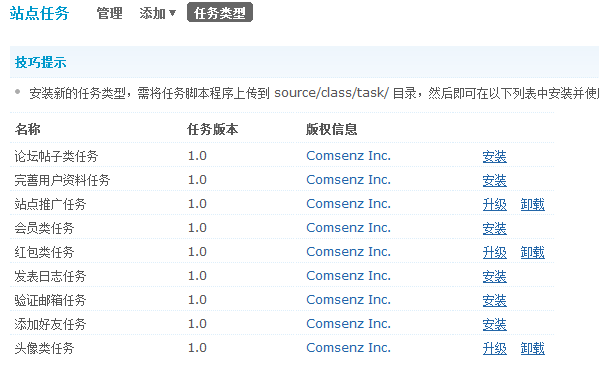Open the 添加 dropdown menu
Screen dimensions: 600x376
click(157, 13)
